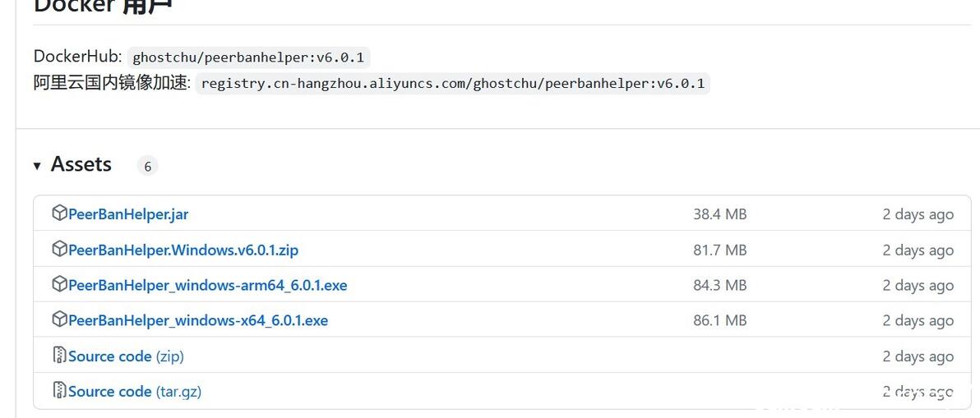Screen dimensions: 980x418
Task: Click package icon beside windows-x64 exe
Action: [59, 319]
